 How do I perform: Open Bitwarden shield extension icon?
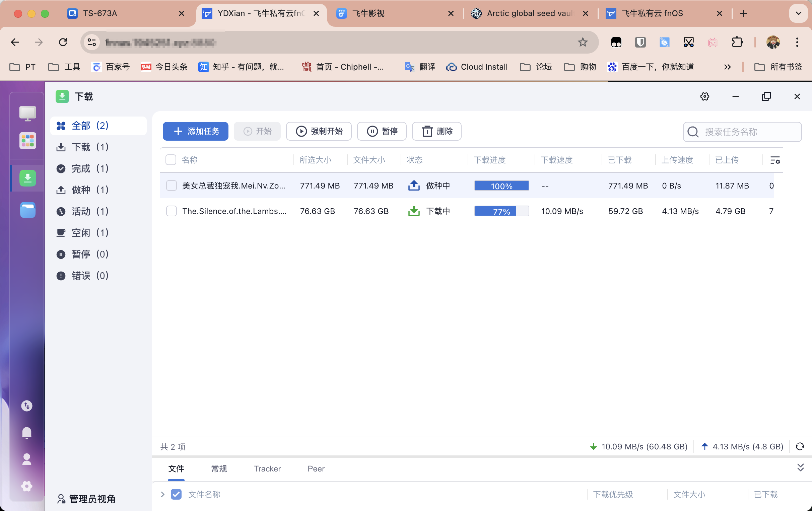[640, 42]
